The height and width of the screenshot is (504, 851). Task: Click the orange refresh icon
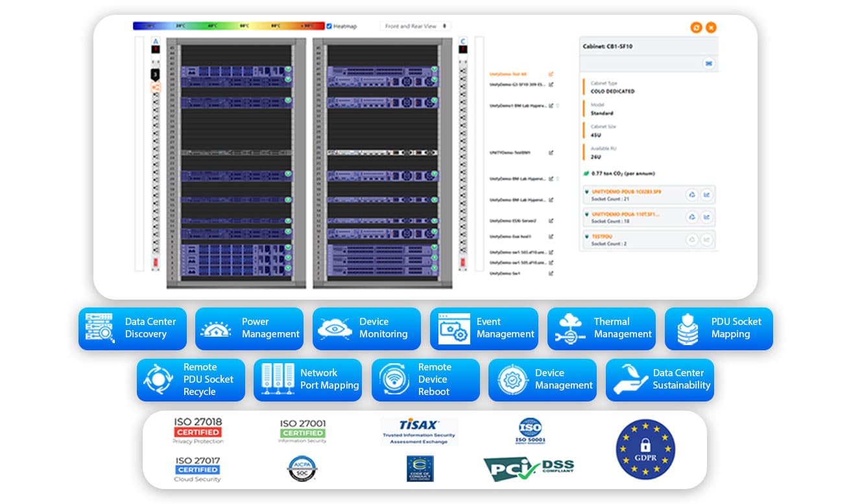[x=696, y=27]
